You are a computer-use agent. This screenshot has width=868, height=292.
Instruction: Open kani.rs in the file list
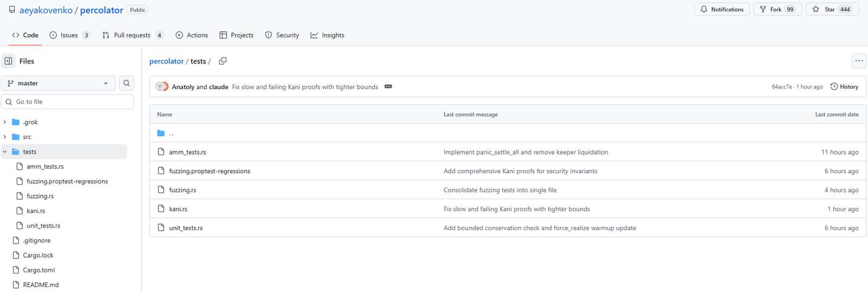[178, 209]
